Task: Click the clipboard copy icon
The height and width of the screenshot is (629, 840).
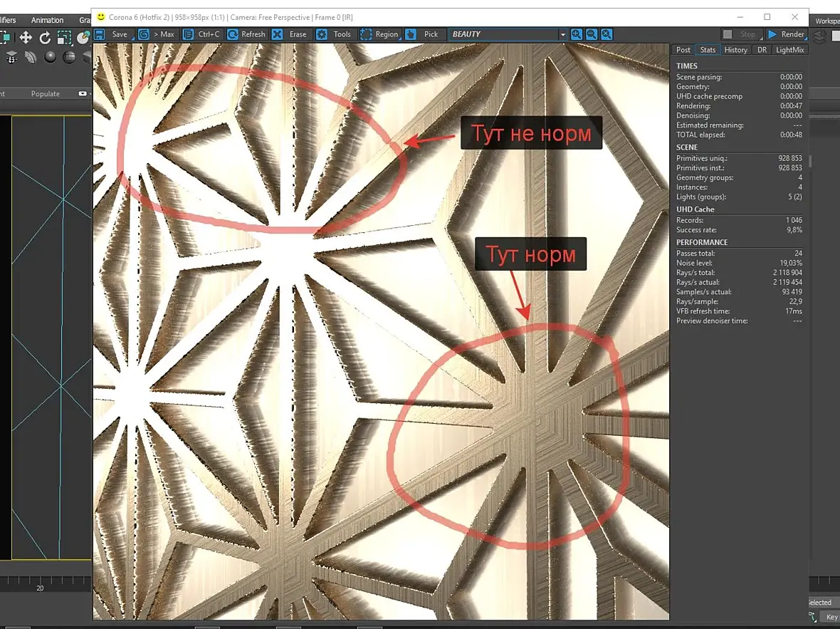Action: click(188, 34)
